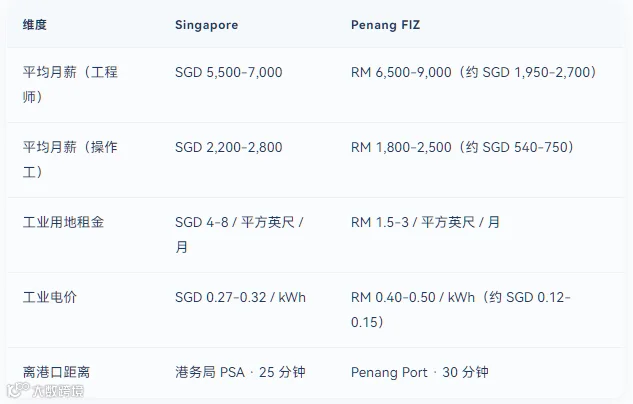Image resolution: width=633 pixels, height=404 pixels.
Task: Click the SGD 0.27-0.32 / kWh cell
Action: tap(240, 297)
